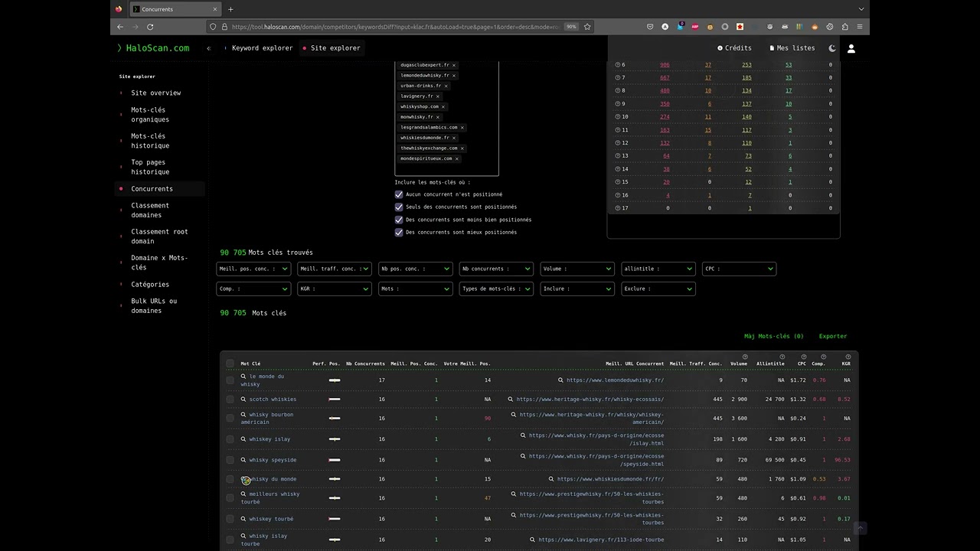Open the 'Volume' filter dropdown
This screenshot has height=551, width=980.
point(577,269)
